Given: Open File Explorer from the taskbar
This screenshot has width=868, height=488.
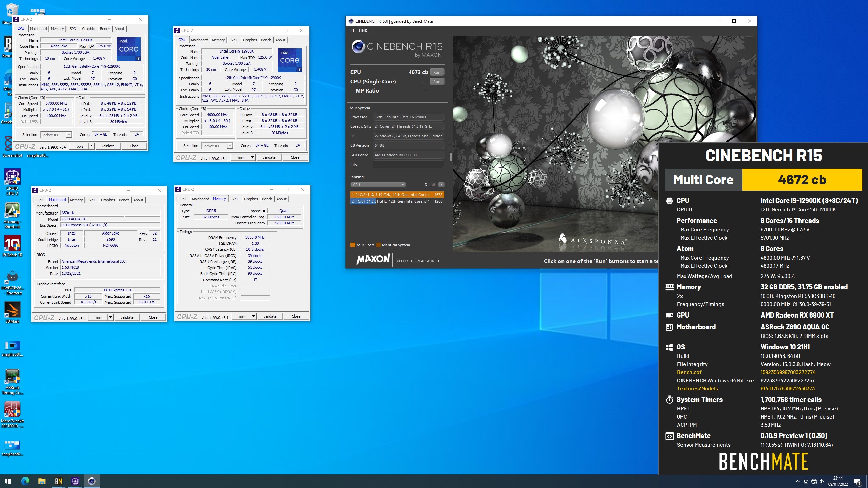Looking at the screenshot, I should click(x=42, y=481).
